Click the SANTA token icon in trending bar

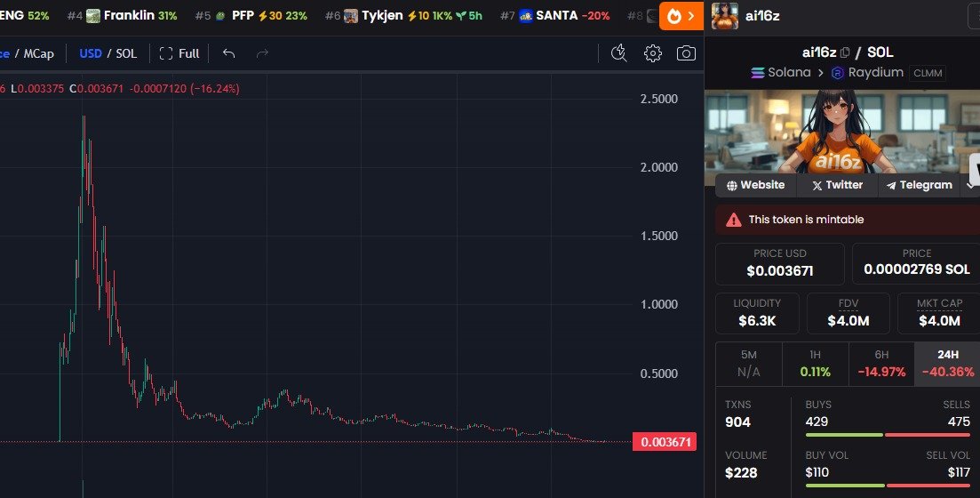(x=526, y=16)
